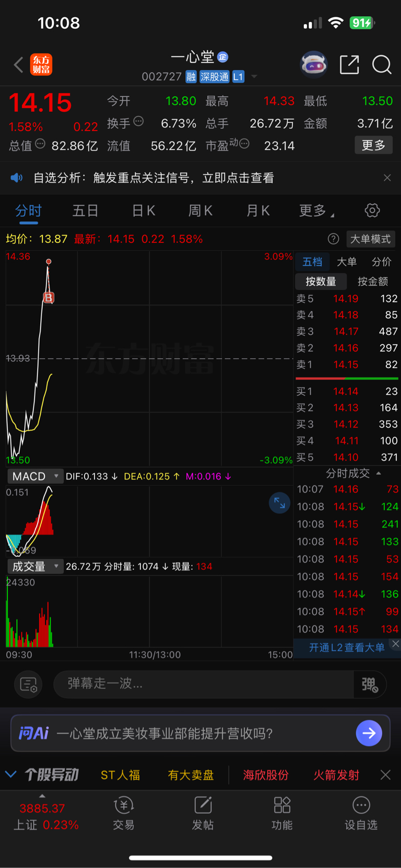Tap the speaker announcement icon
Screen dimensions: 401x868
tap(17, 178)
